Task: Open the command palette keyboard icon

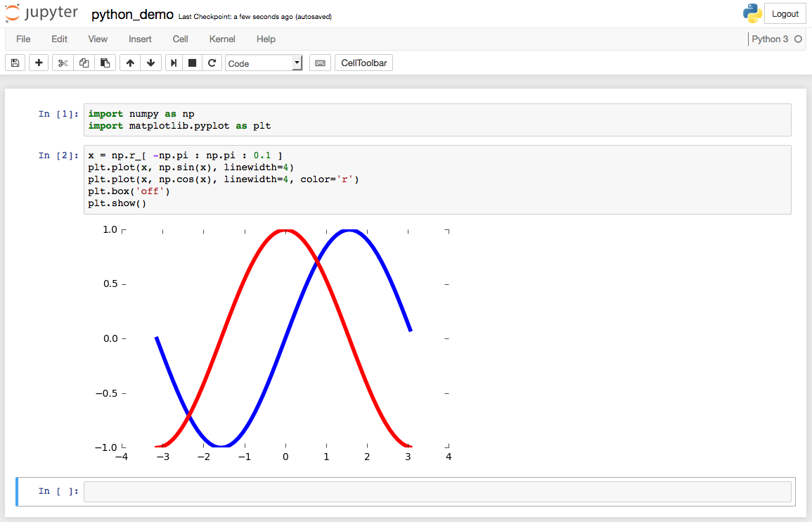Action: click(x=320, y=63)
